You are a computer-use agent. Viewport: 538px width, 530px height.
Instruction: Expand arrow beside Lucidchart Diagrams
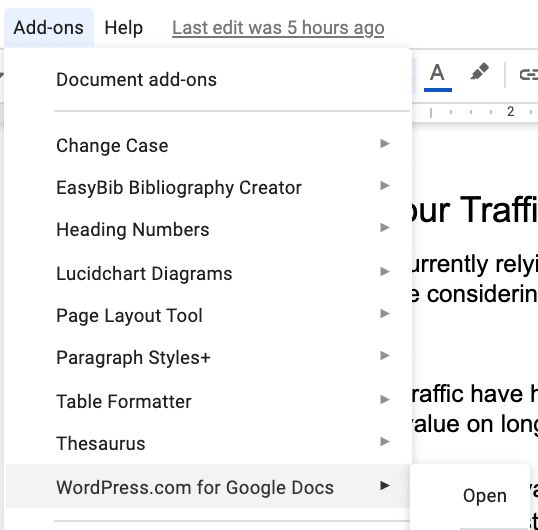[385, 271]
